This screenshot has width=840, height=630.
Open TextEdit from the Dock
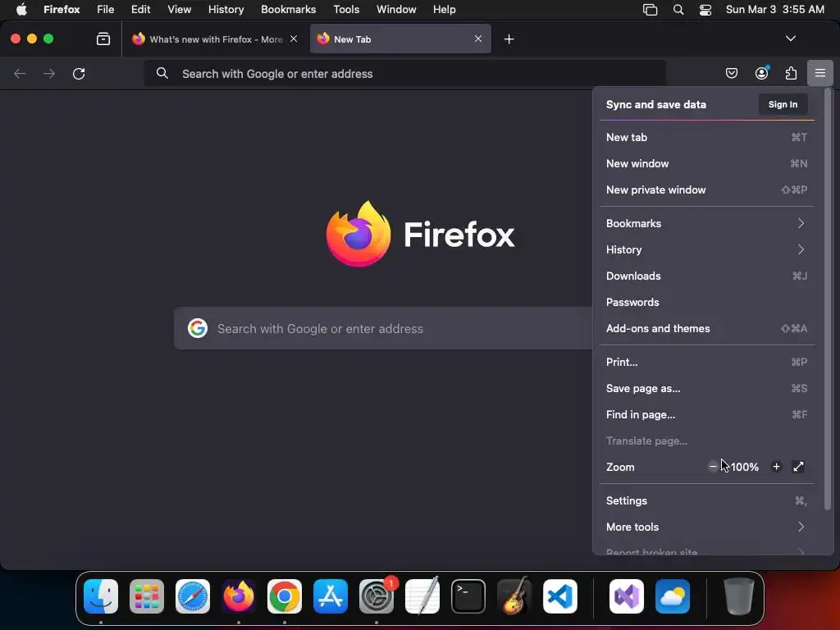click(422, 596)
